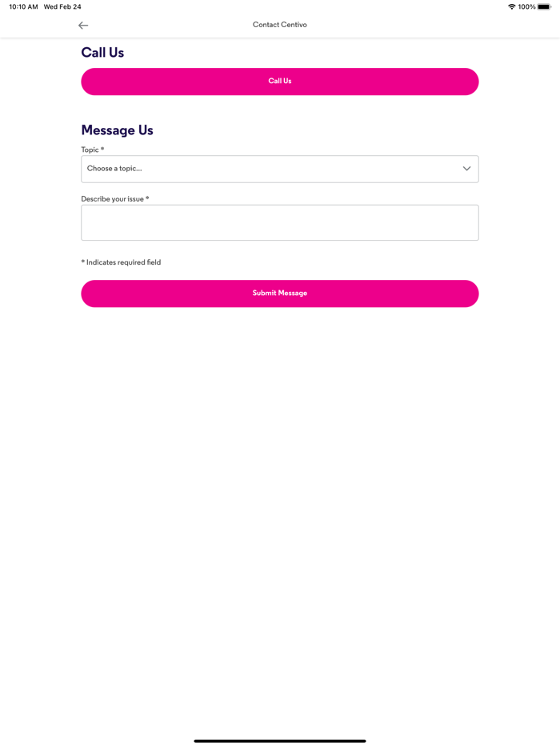
Task: Open the 'Choose a topic...' dropdown
Action: (x=280, y=169)
